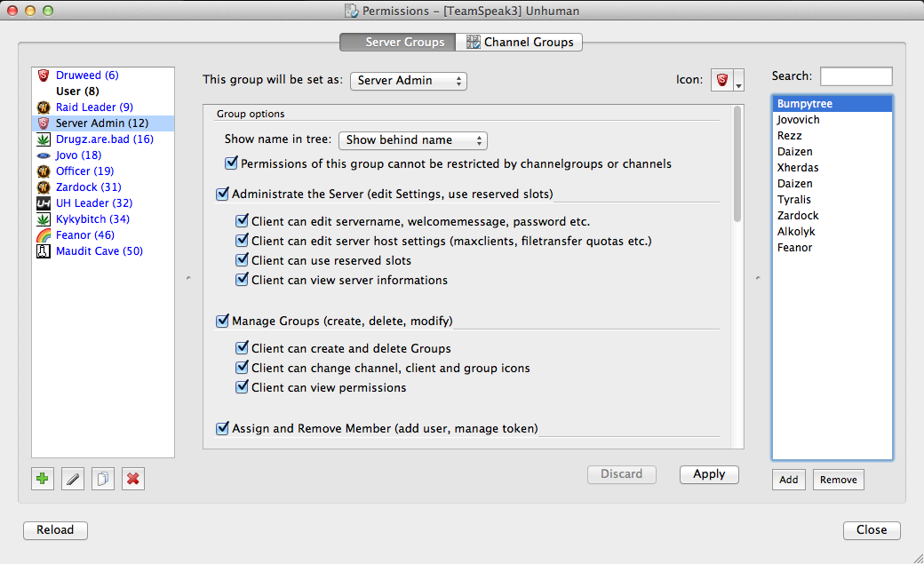Switch to the Channel Groups tab
Viewport: 924px width, 564px height.
pyautogui.click(x=519, y=42)
